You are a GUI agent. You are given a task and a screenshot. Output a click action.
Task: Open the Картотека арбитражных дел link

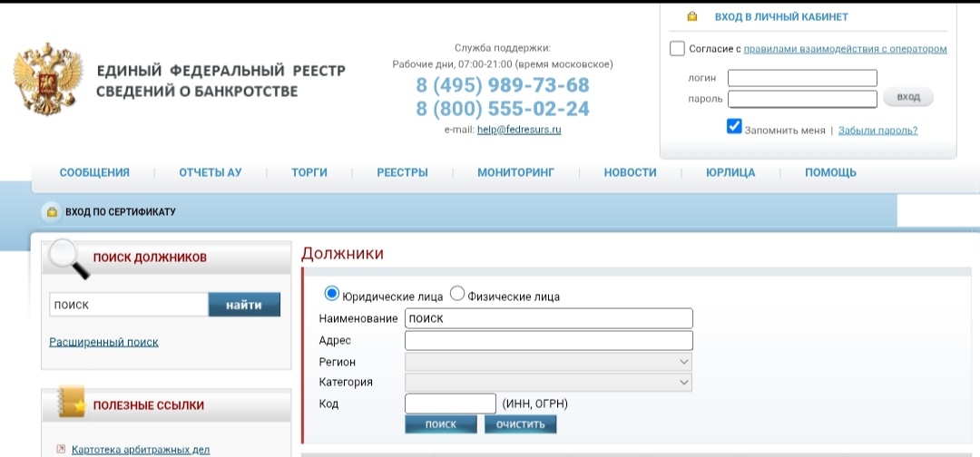coord(141,450)
